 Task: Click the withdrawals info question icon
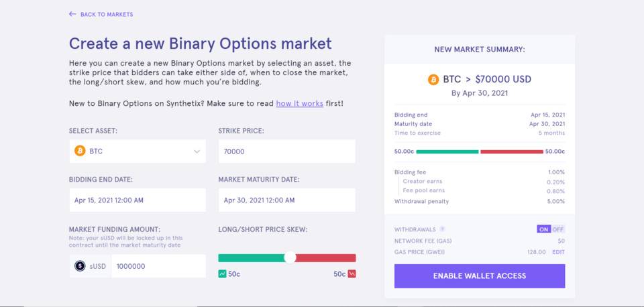(x=442, y=229)
